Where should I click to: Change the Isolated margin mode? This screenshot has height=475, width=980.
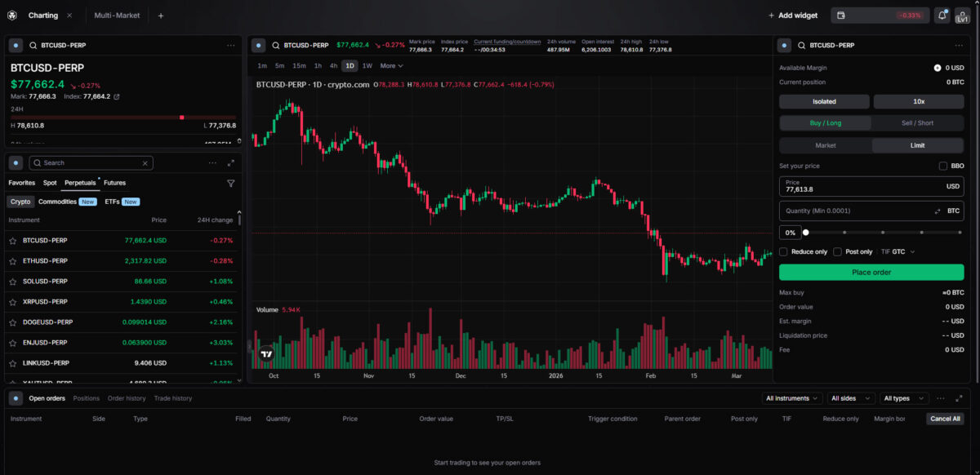coord(824,101)
